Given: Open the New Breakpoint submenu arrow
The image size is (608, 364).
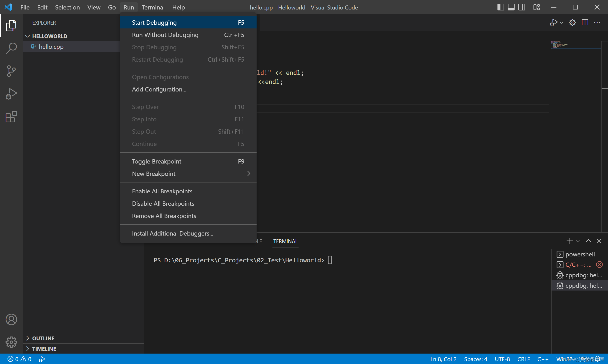Looking at the screenshot, I should pos(249,174).
